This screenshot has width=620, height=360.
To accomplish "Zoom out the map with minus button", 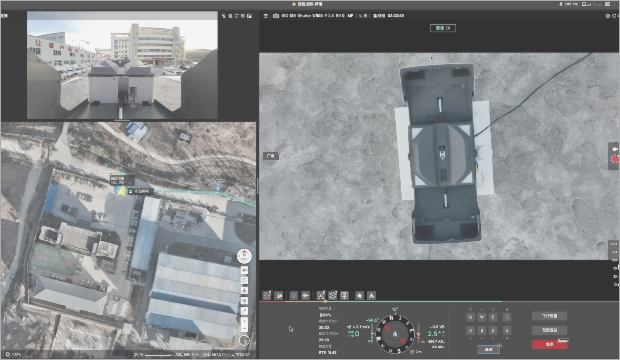I will 244,328.
